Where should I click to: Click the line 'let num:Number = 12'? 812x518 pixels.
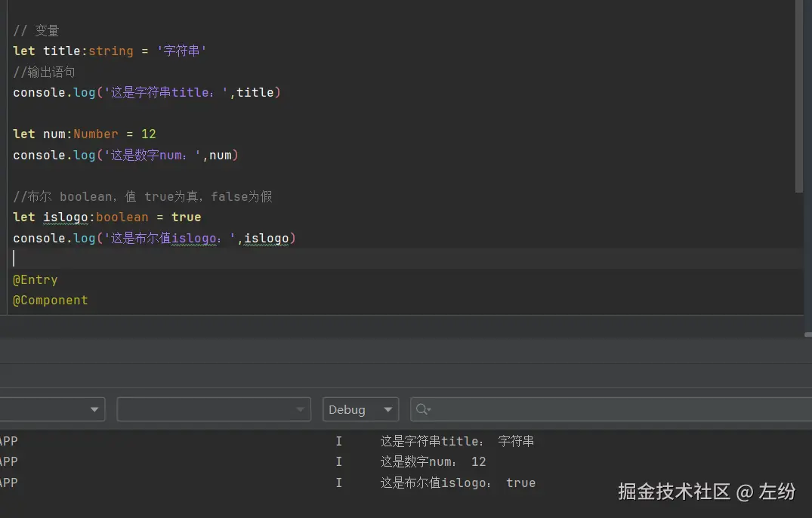(85, 134)
